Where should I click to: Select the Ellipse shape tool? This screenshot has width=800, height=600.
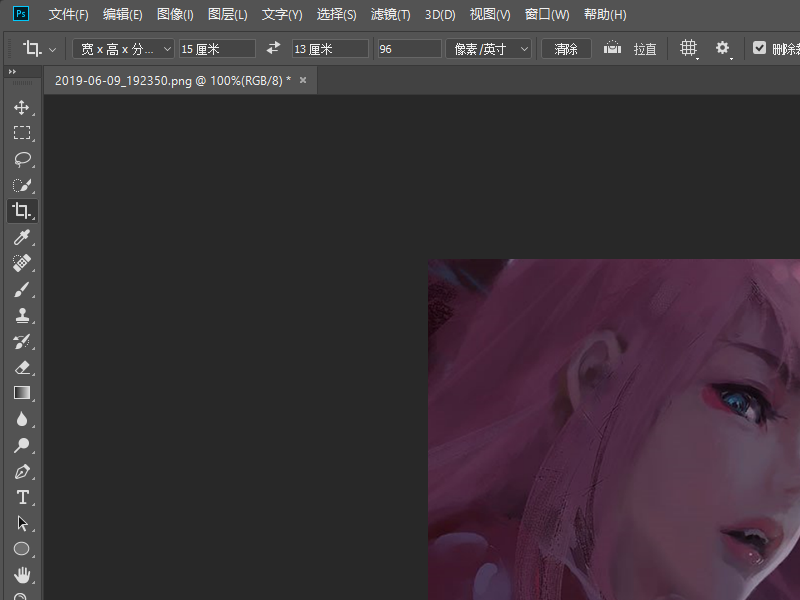coord(21,549)
